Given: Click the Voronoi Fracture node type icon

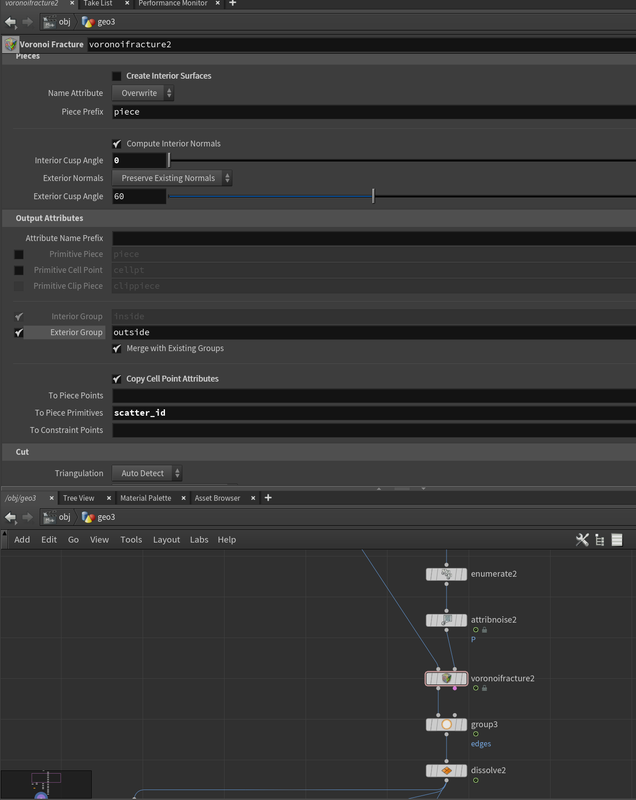Looking at the screenshot, I should [10, 44].
